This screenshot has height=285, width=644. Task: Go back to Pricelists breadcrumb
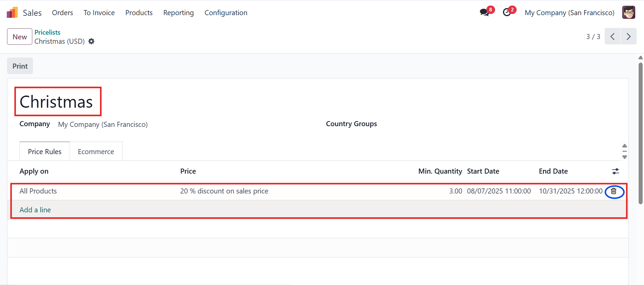coord(47,32)
